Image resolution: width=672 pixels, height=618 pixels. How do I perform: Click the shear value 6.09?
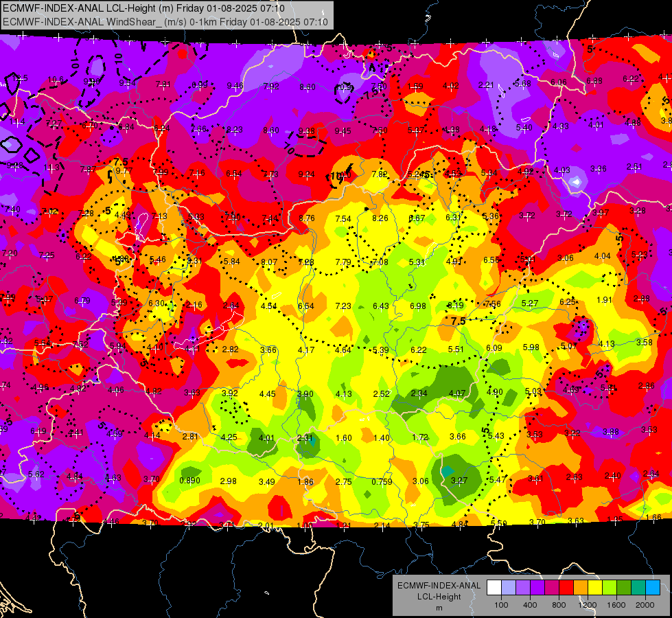point(494,348)
